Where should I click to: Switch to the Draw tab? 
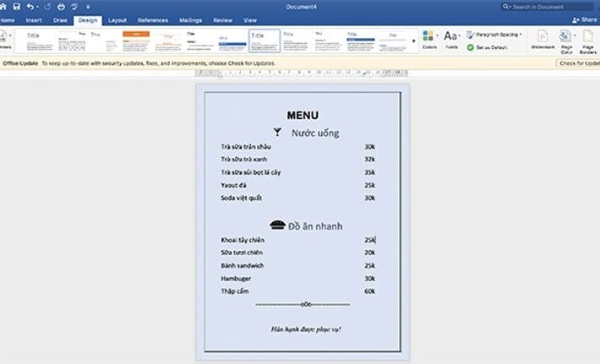pyautogui.click(x=60, y=20)
